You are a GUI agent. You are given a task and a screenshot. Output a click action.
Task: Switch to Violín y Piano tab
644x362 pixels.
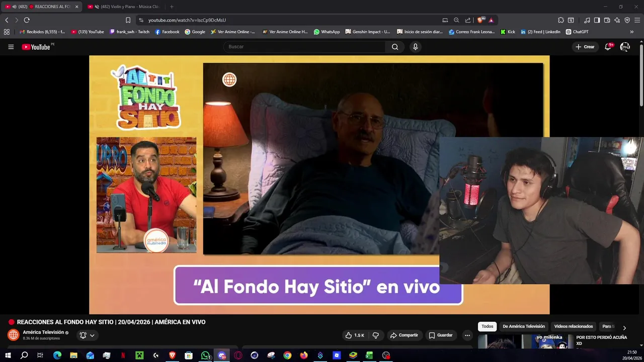(x=125, y=7)
